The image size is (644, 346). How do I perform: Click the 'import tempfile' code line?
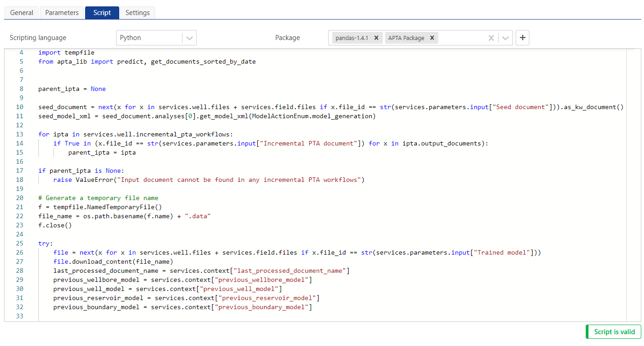point(66,53)
